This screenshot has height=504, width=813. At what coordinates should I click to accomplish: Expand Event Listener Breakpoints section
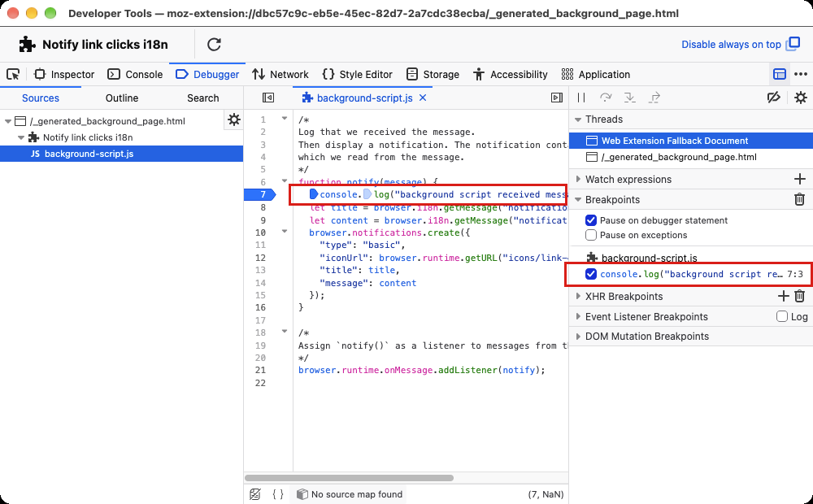click(x=578, y=317)
